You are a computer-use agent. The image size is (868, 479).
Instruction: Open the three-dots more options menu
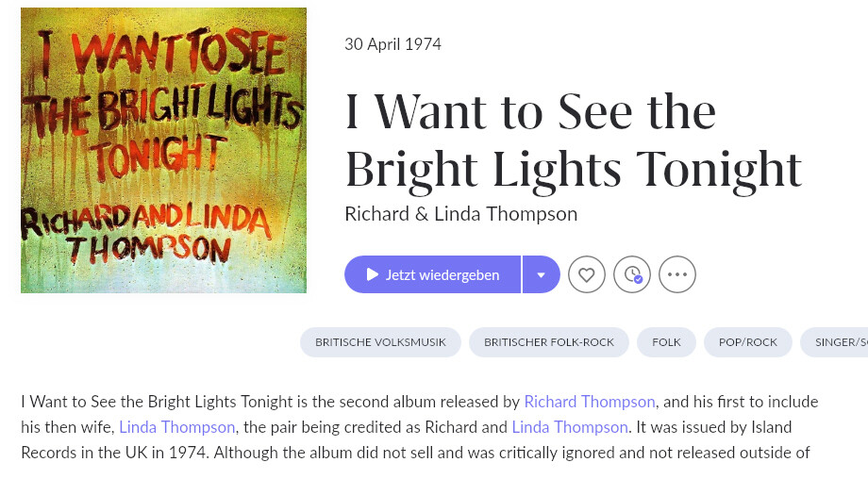pos(676,274)
